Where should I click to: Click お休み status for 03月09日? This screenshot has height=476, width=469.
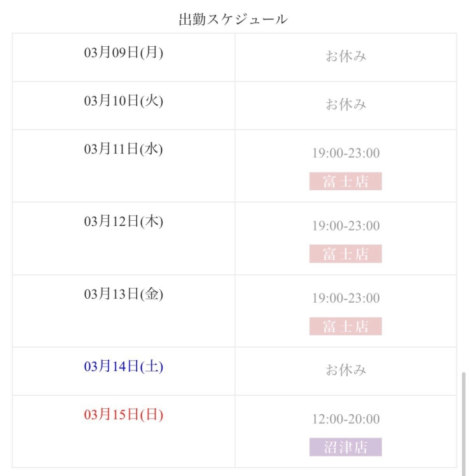click(346, 57)
